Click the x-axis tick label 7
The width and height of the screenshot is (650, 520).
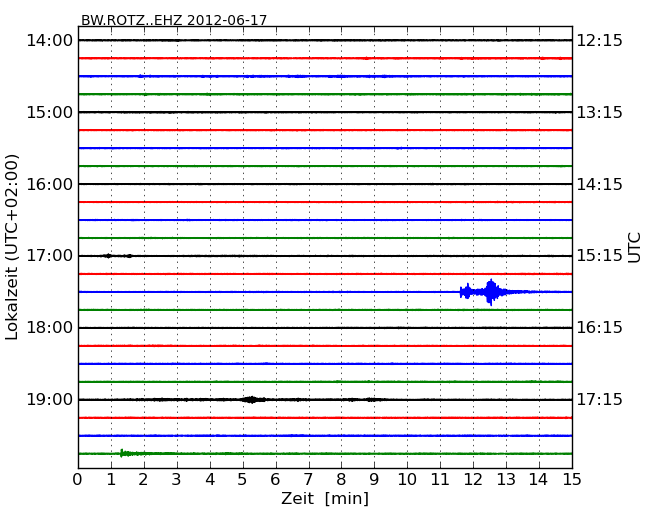coord(308,480)
